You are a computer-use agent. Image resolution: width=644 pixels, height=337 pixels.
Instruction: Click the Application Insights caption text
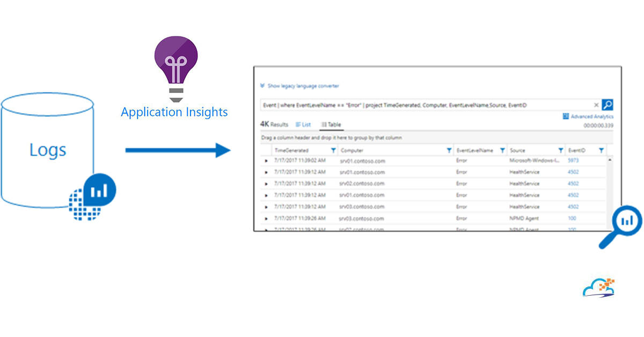[174, 112]
